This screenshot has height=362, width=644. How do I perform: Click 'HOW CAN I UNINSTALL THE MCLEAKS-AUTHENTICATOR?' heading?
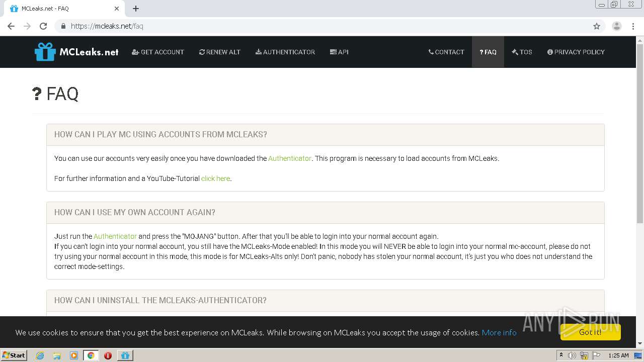[x=160, y=300]
